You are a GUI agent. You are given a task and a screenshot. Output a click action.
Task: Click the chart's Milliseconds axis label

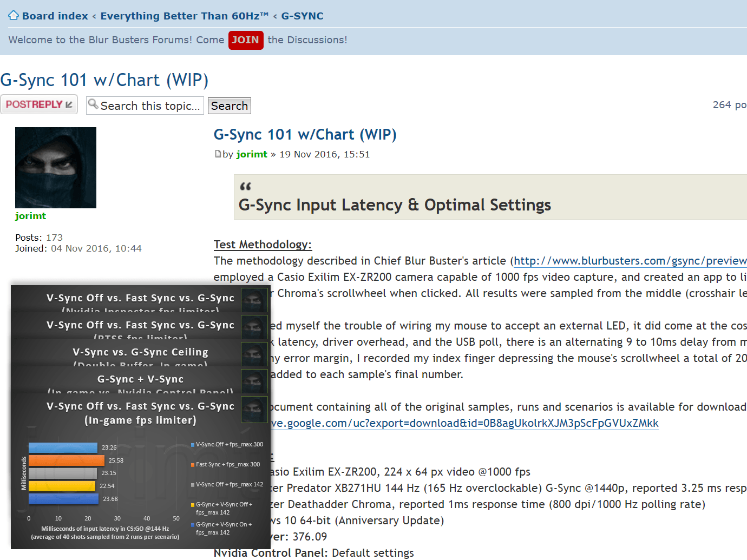click(24, 473)
